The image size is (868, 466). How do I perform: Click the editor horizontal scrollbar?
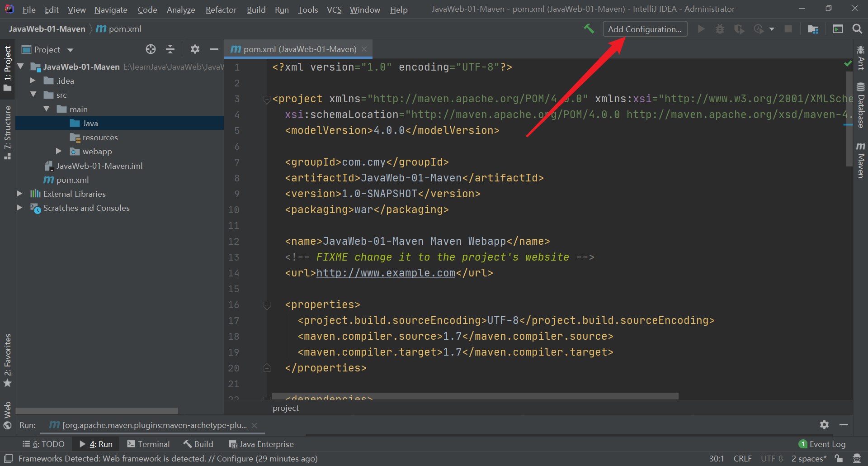[x=475, y=396]
